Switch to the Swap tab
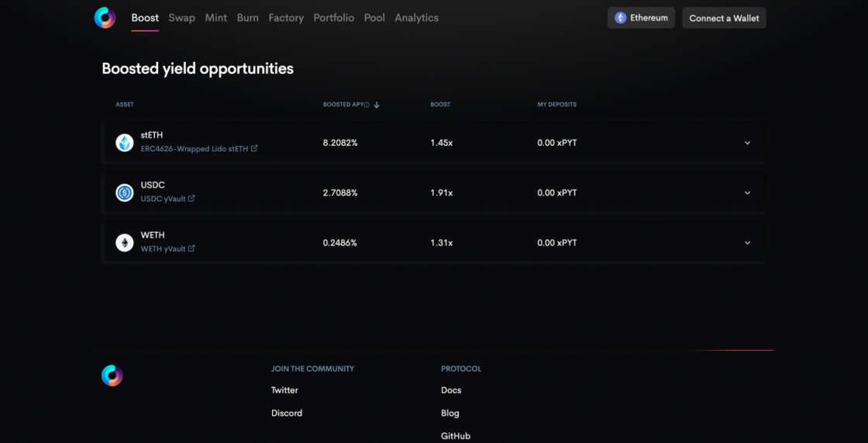868x443 pixels. [x=181, y=18]
